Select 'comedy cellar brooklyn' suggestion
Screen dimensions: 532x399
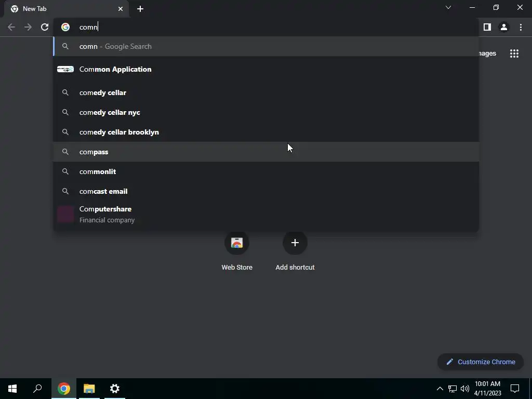click(267, 132)
